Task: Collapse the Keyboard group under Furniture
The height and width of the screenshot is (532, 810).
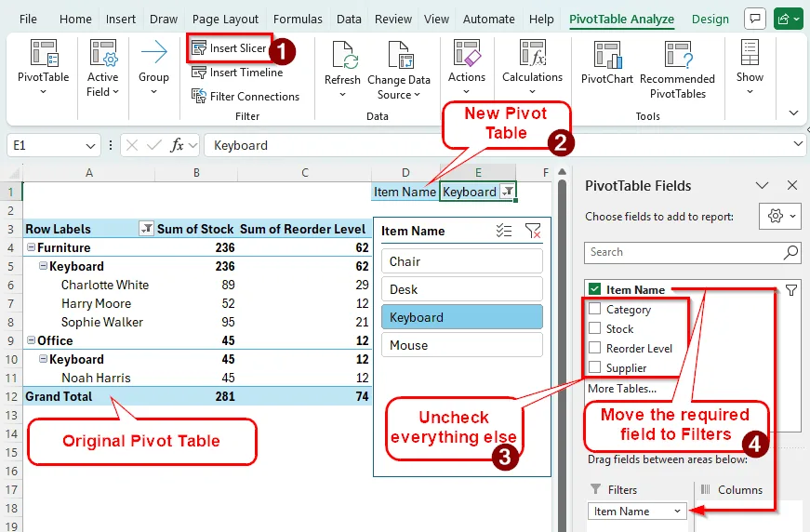Action: pos(44,266)
